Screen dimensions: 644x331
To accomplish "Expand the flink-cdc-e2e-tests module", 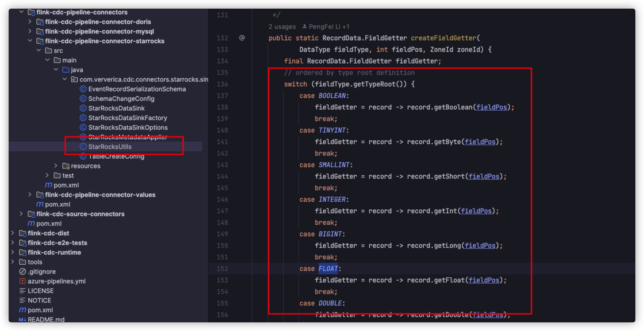I will coord(12,243).
